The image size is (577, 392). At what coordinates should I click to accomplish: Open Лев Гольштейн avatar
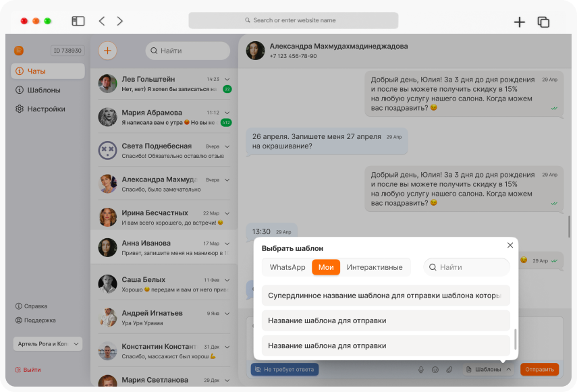coord(107,84)
